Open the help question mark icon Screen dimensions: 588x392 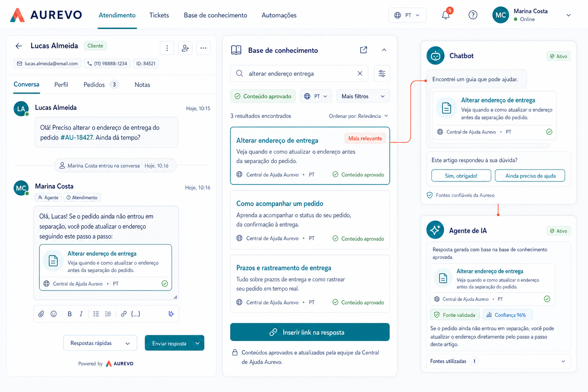[x=473, y=15]
